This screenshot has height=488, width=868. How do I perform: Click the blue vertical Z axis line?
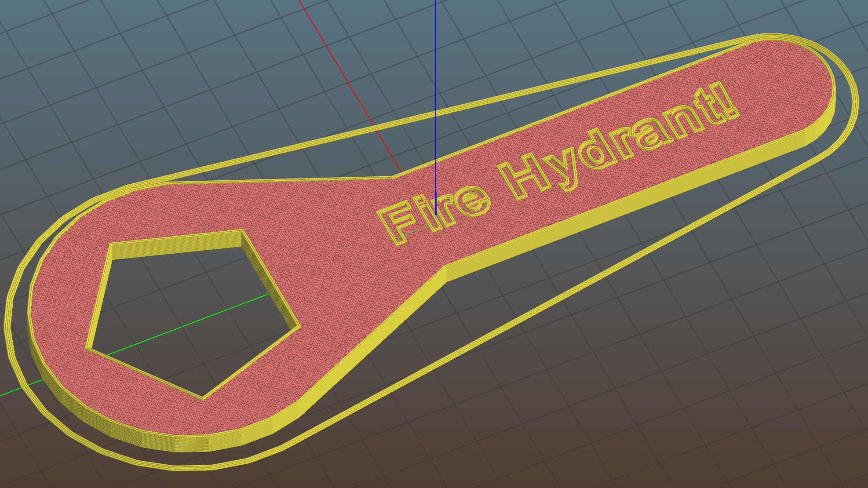[x=436, y=66]
